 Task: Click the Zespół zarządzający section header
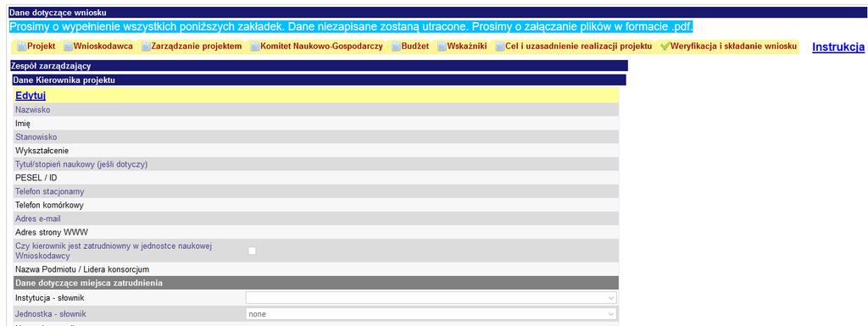pyautogui.click(x=319, y=66)
